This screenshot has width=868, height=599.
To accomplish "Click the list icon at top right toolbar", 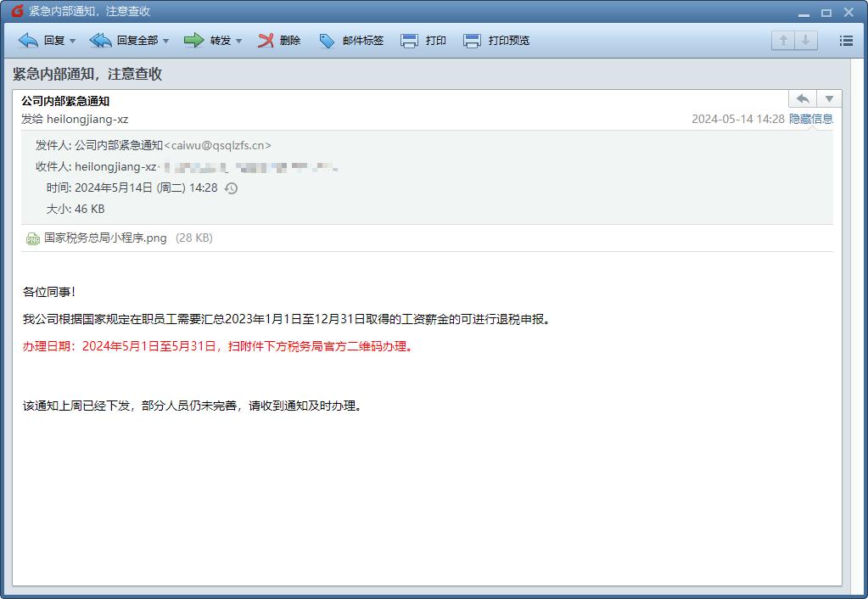I will 845,40.
